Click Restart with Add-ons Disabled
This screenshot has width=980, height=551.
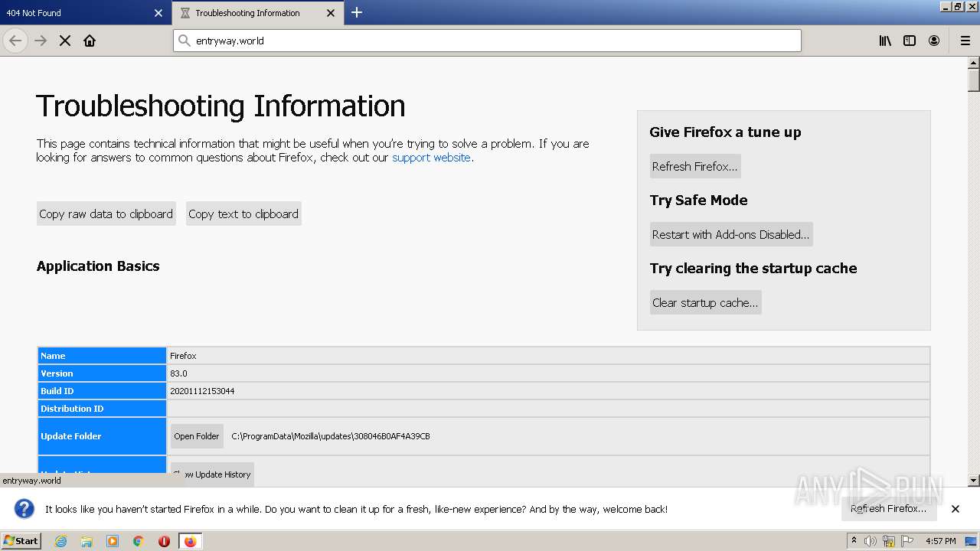click(x=731, y=234)
